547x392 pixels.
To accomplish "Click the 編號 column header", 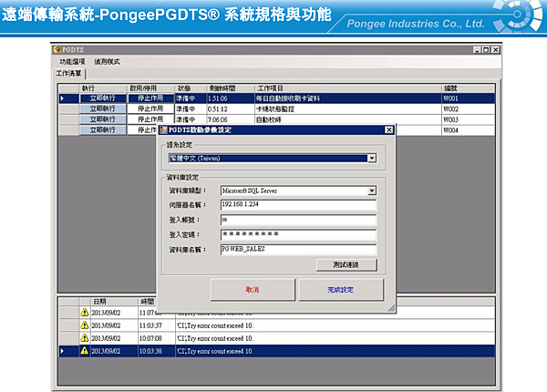I will [469, 88].
